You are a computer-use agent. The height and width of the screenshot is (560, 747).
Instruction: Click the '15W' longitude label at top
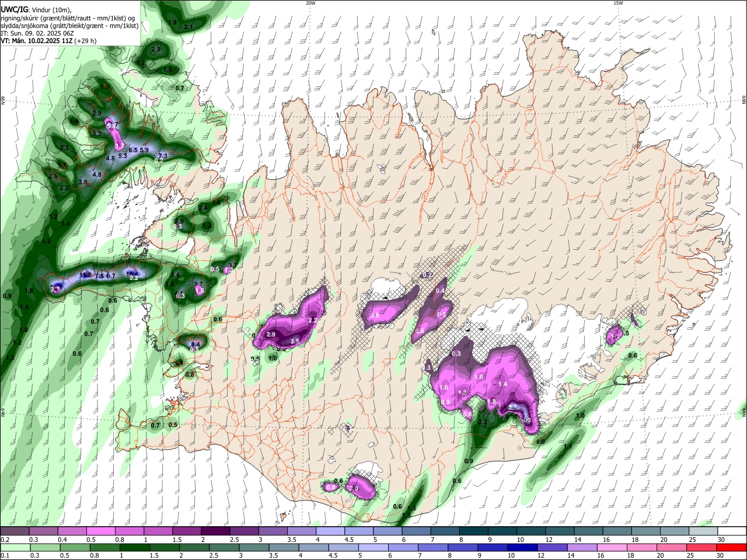[617, 2]
